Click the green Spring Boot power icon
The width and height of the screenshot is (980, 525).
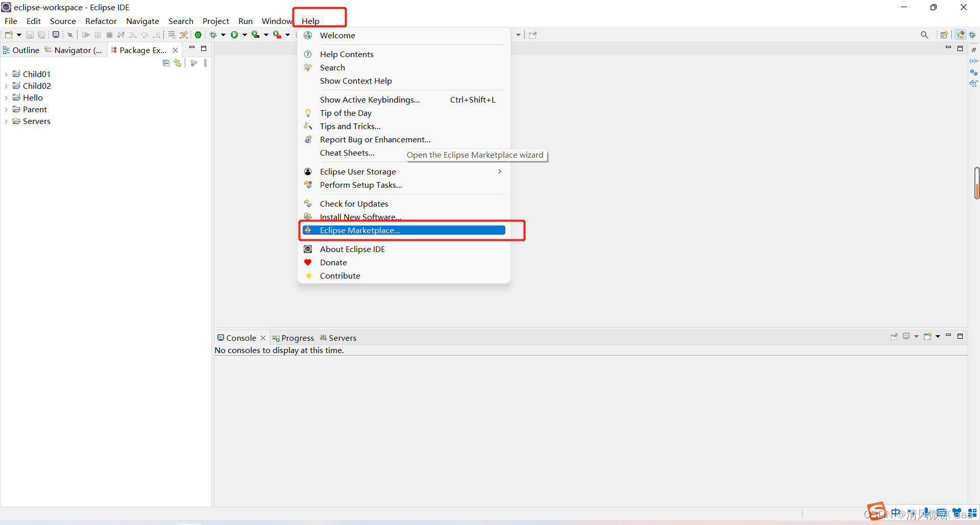point(198,35)
